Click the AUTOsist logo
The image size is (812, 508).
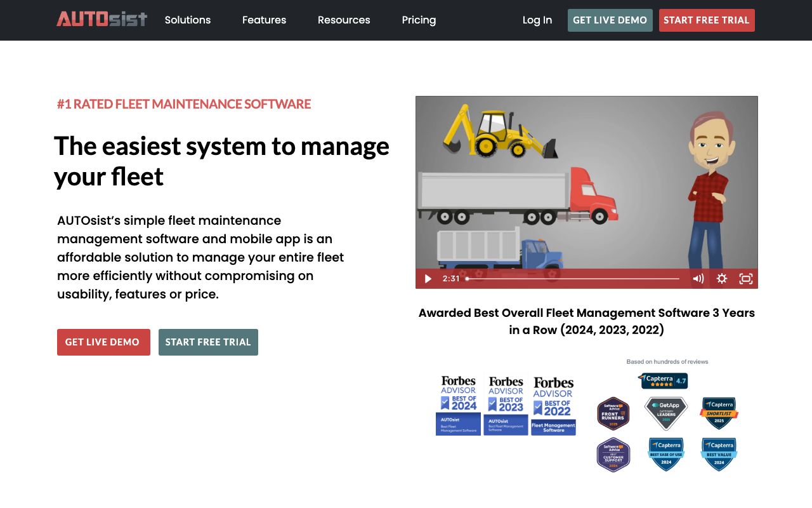pos(101,19)
